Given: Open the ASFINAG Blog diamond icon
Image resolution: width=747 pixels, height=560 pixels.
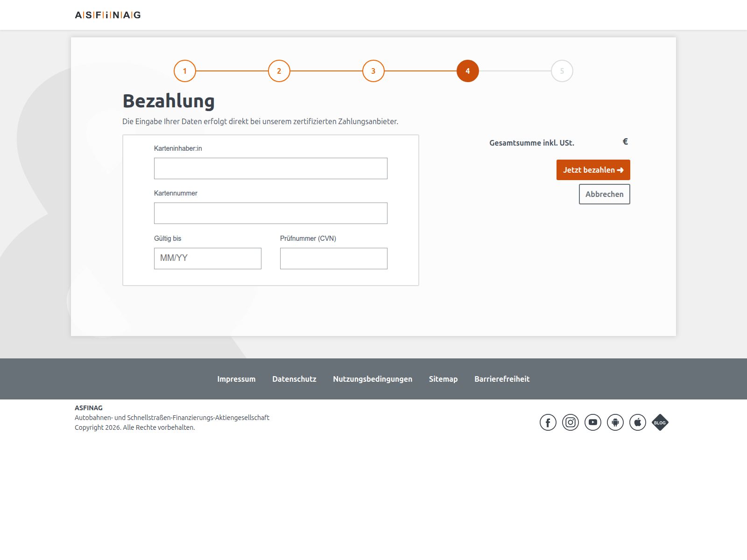Looking at the screenshot, I should tap(660, 422).
